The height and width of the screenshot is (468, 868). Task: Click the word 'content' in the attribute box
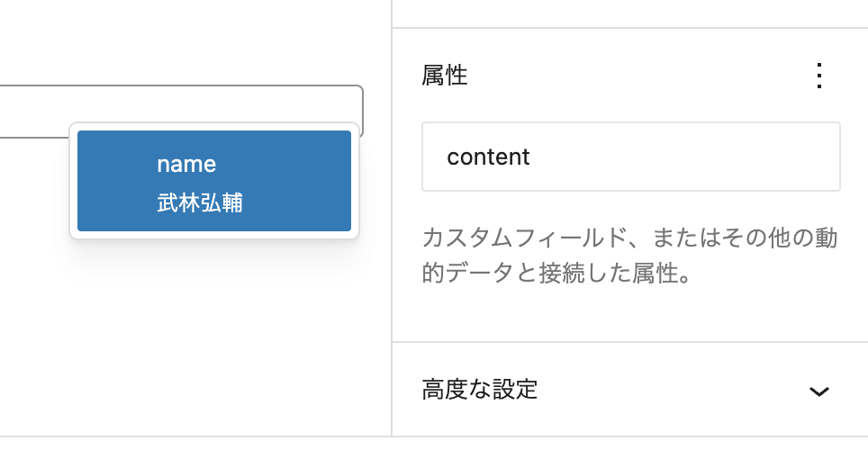488,157
